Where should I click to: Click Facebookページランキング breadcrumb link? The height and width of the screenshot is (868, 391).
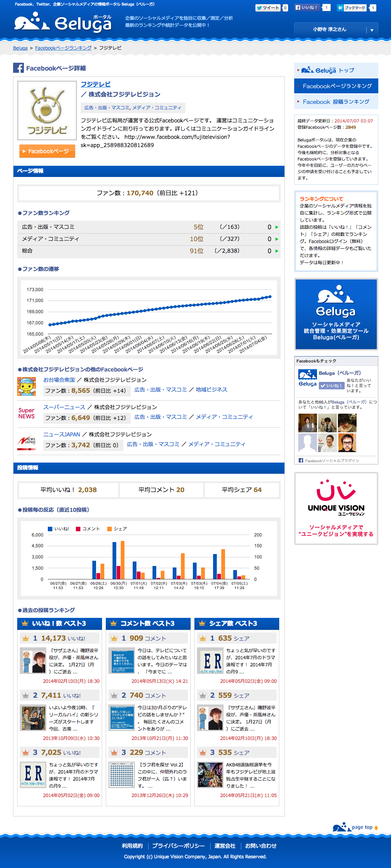point(63,48)
